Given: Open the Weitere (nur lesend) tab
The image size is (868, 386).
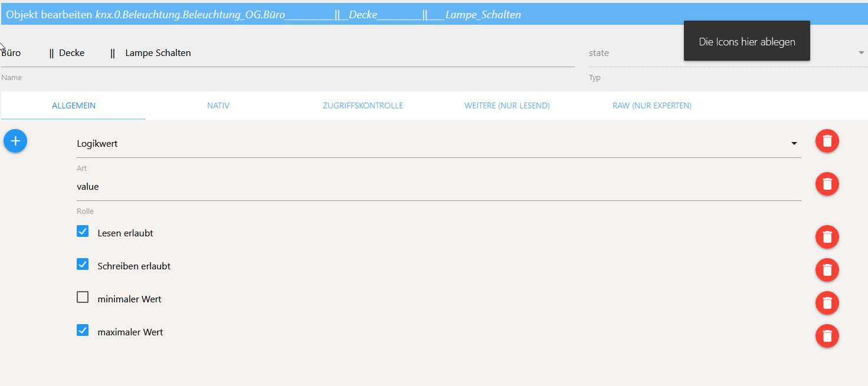Looking at the screenshot, I should [x=507, y=105].
